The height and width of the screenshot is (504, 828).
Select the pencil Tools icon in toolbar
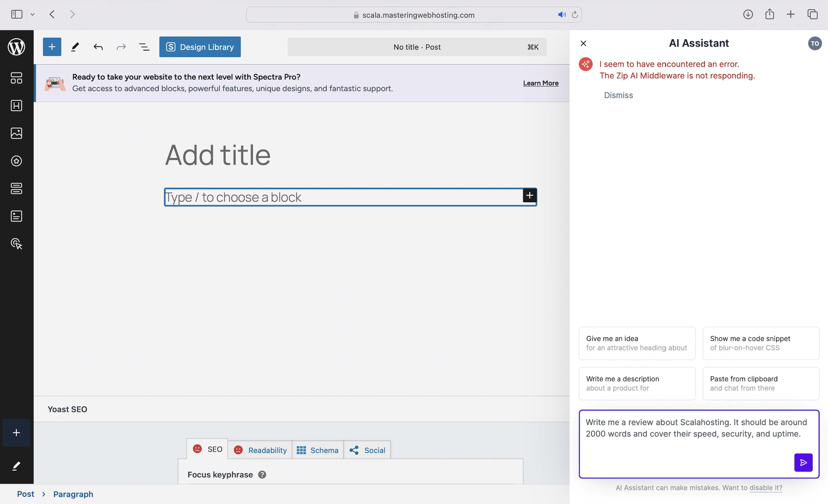tap(75, 47)
